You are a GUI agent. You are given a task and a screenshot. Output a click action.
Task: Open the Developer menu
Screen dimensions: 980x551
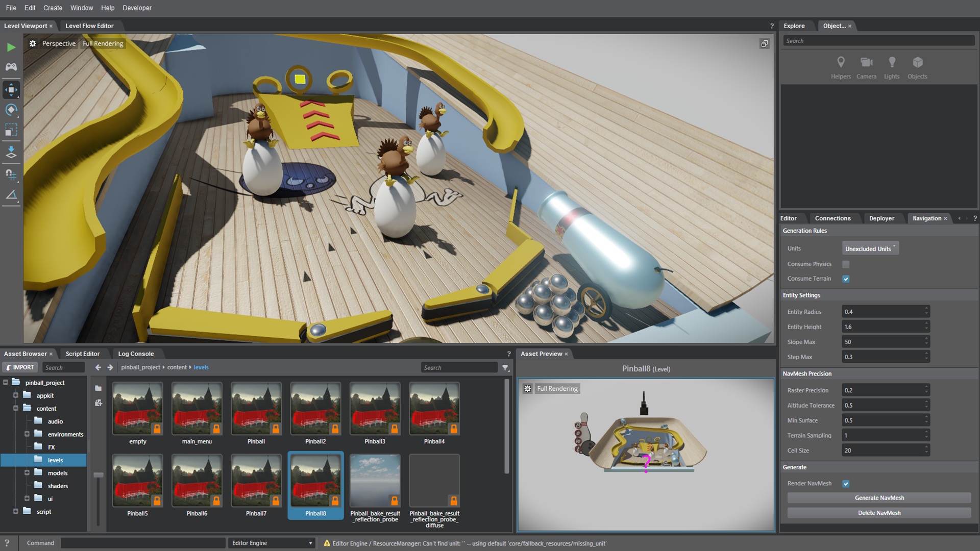137,8
